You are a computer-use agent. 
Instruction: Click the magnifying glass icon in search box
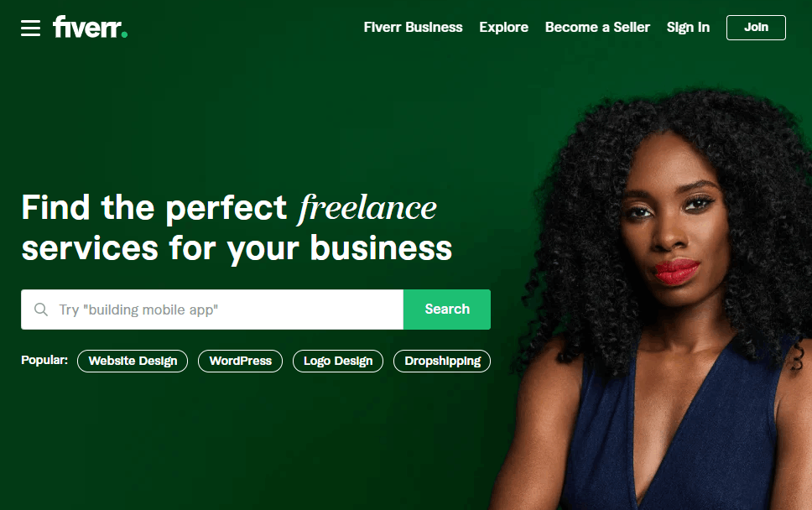(x=41, y=310)
